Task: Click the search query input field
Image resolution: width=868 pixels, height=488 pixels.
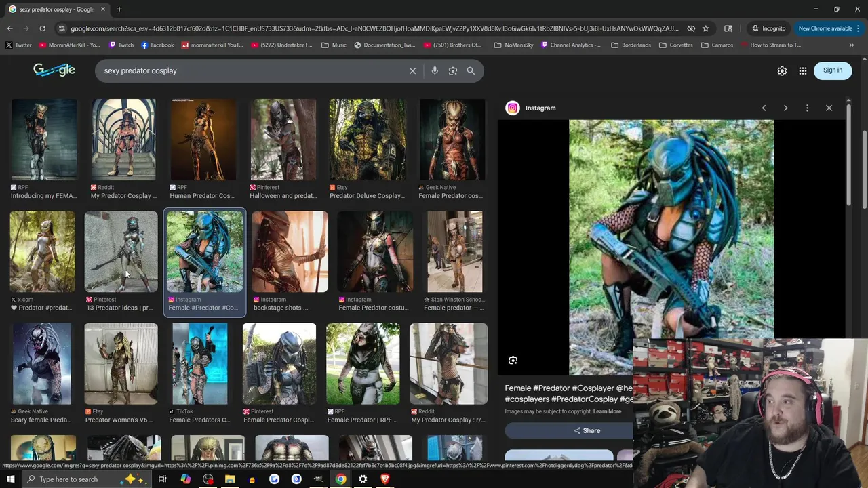Action: pyautogui.click(x=251, y=70)
